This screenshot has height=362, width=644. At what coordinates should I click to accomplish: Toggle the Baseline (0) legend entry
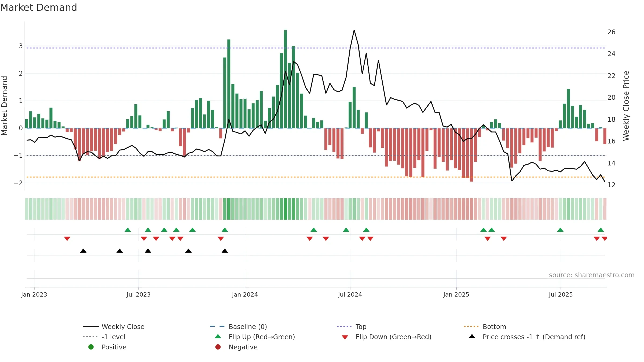pos(238,327)
